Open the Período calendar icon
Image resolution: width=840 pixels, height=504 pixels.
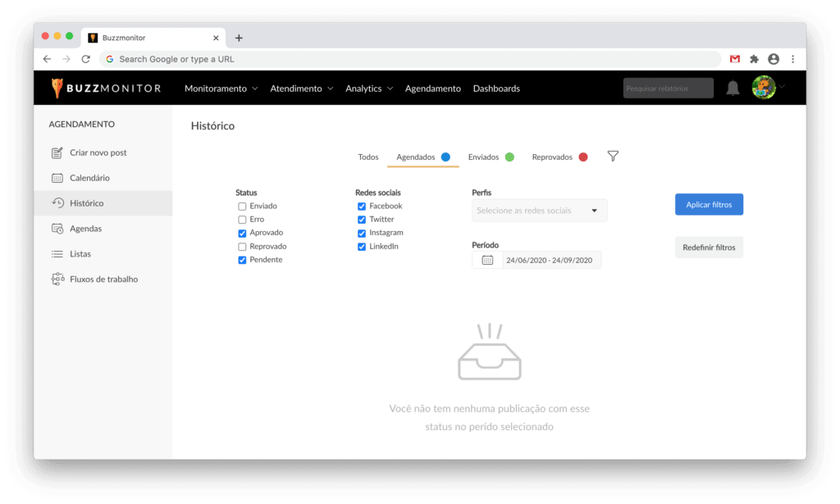(x=487, y=260)
